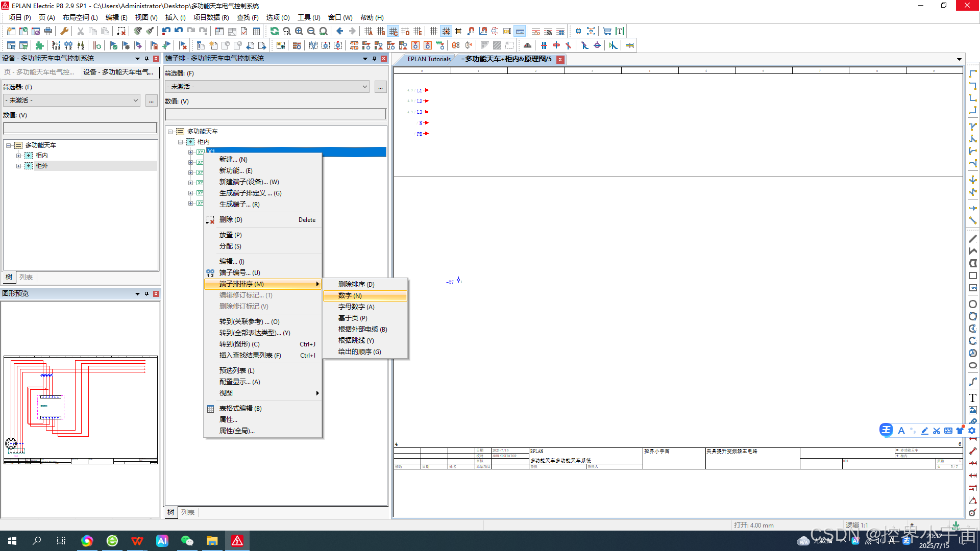Screen dimensions: 980x551
Task: Click the zoom out magnifier icon
Action: point(311,31)
